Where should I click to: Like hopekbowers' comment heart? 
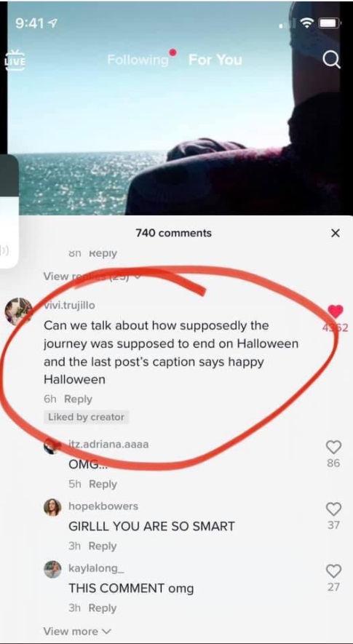click(333, 509)
